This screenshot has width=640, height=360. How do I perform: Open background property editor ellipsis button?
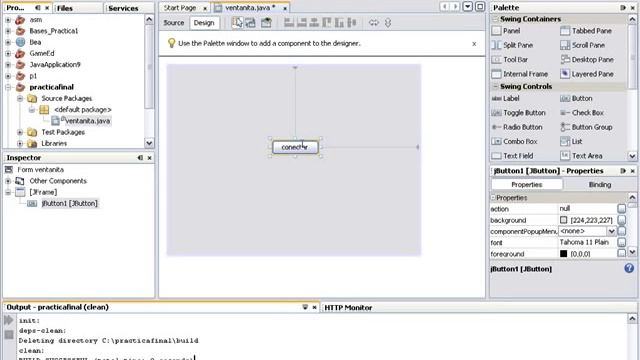point(622,220)
